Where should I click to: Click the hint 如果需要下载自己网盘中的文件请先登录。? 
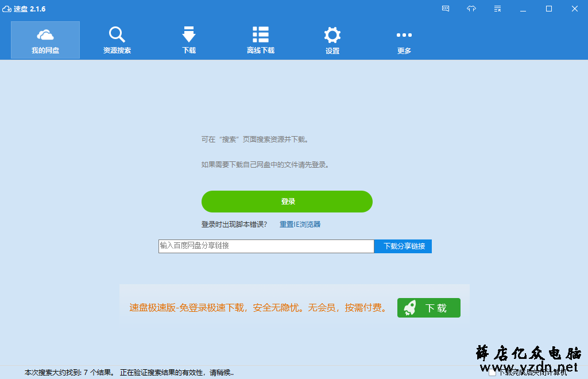coord(265,165)
